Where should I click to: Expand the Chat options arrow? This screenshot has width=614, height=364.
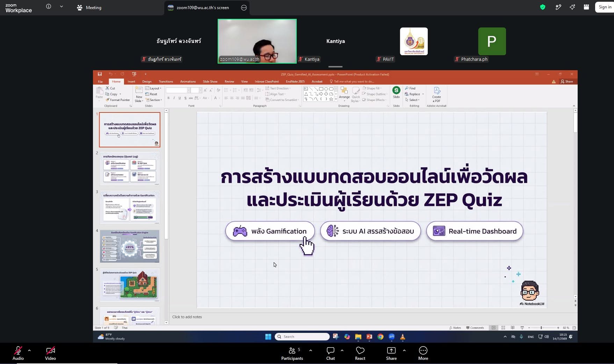(x=342, y=350)
